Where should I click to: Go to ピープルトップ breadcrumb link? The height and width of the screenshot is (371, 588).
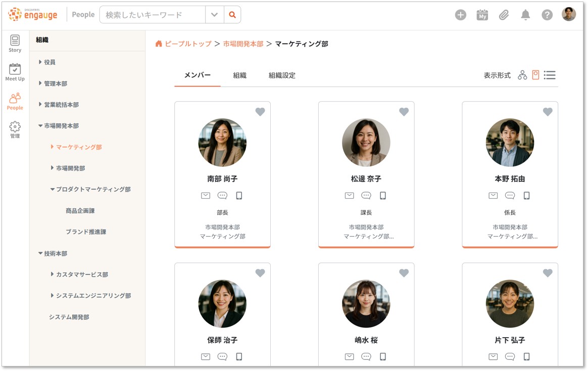pos(188,44)
